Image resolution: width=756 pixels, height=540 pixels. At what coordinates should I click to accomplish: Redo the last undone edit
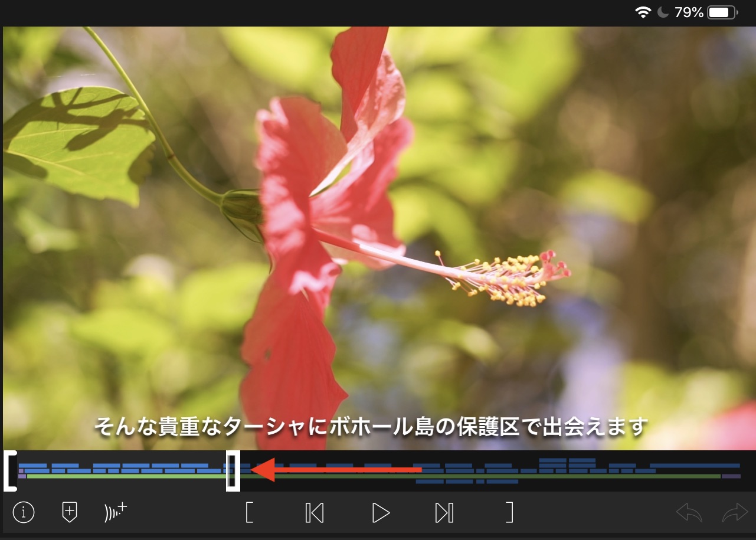[735, 513]
